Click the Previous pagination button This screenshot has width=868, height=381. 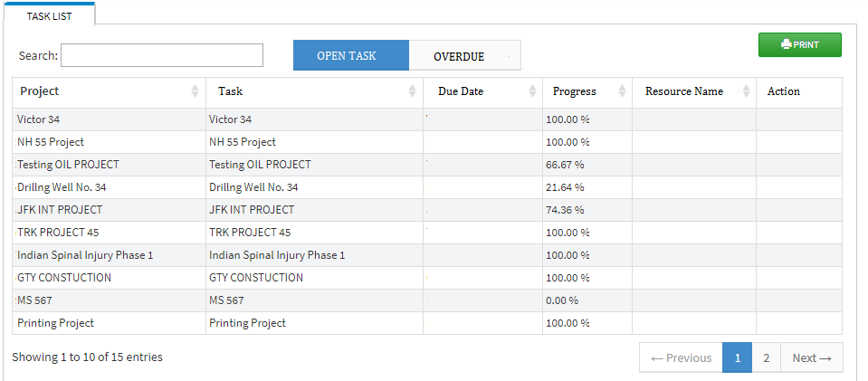(x=681, y=357)
